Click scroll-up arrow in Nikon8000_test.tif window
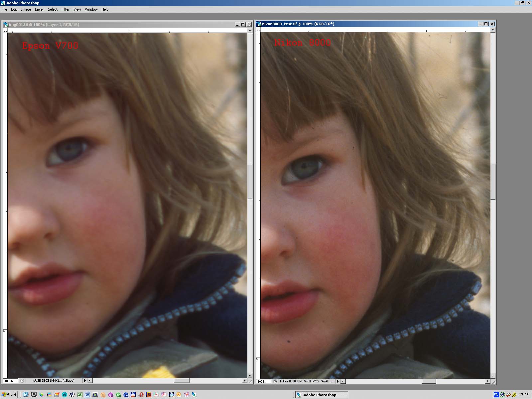Viewport: 532px width, 399px height. pyautogui.click(x=493, y=30)
